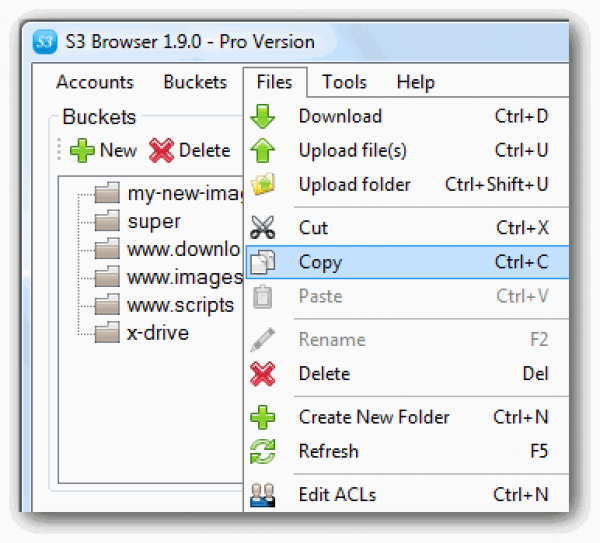Select the www.images bucket
This screenshot has height=543, width=600.
(185, 277)
